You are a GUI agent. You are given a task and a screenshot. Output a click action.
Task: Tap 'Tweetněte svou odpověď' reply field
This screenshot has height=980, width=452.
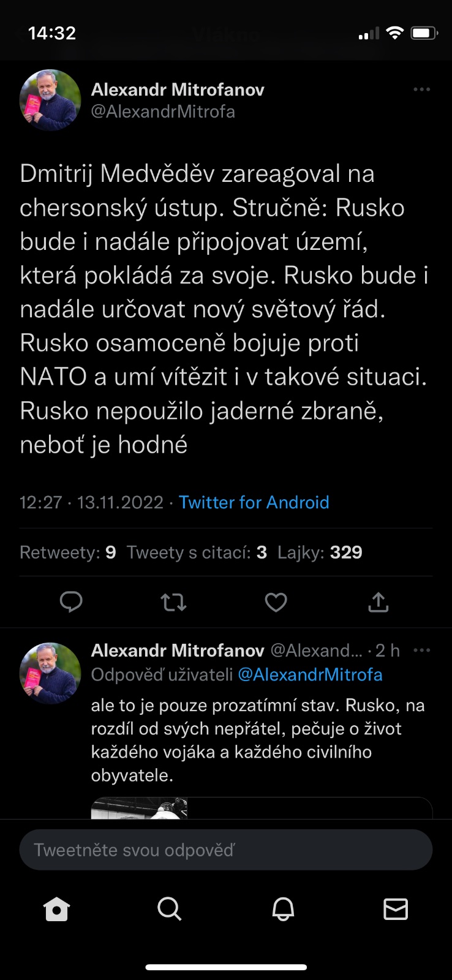point(226,850)
